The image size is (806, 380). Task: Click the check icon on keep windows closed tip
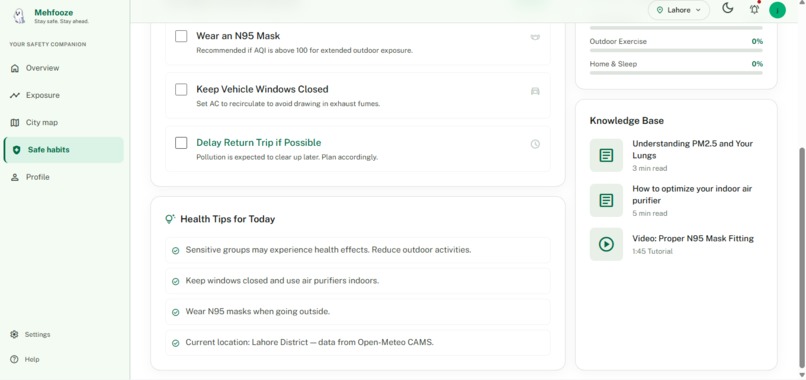pyautogui.click(x=175, y=281)
